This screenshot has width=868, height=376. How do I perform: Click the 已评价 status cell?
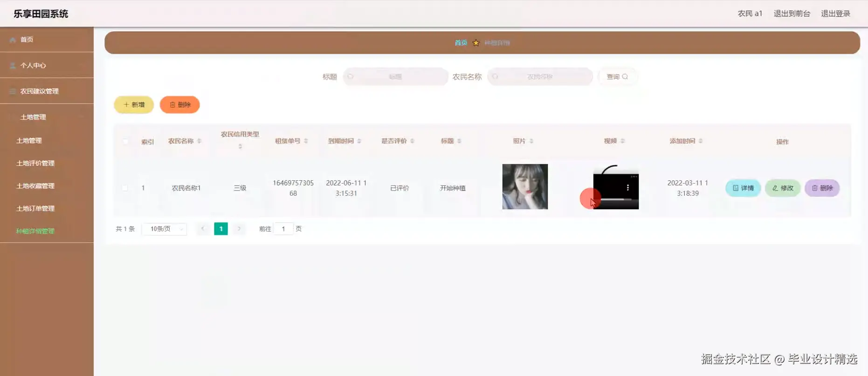[400, 188]
